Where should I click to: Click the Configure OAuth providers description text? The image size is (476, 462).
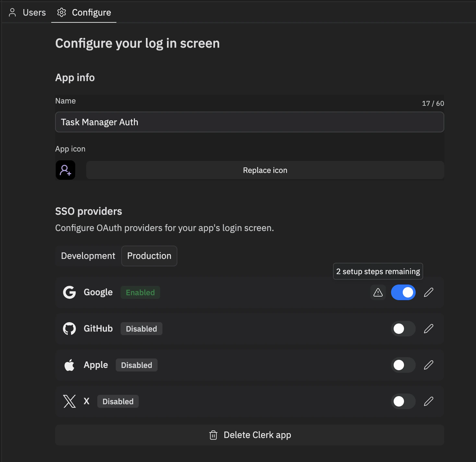tap(164, 228)
